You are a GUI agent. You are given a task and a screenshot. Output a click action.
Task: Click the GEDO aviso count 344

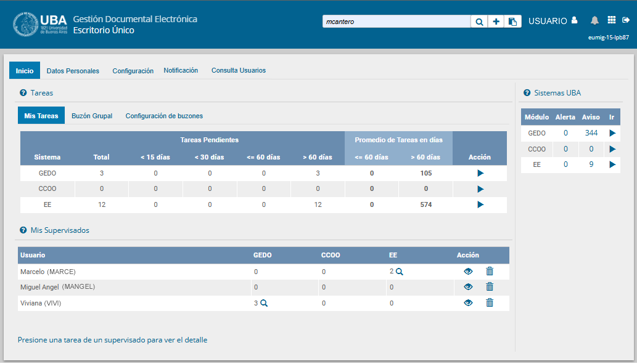[x=591, y=133]
